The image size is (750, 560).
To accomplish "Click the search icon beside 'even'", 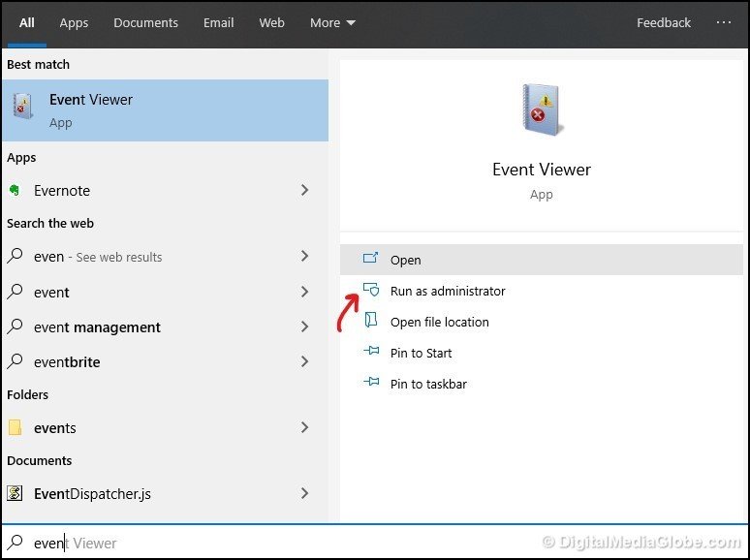I will click(x=15, y=256).
